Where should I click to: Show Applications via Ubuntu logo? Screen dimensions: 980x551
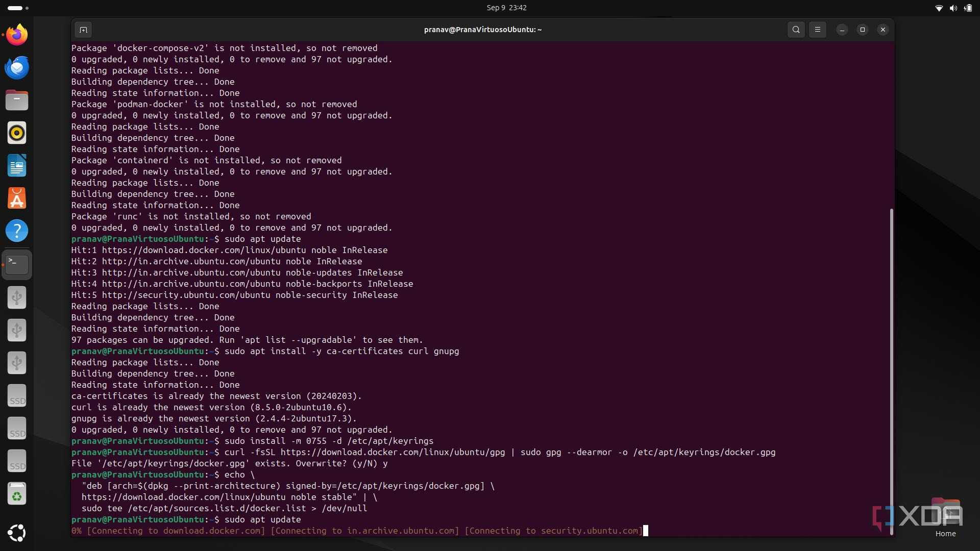tap(17, 533)
